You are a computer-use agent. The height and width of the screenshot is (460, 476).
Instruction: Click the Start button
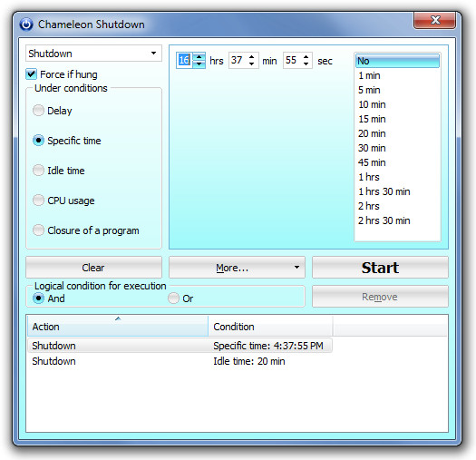tap(380, 268)
